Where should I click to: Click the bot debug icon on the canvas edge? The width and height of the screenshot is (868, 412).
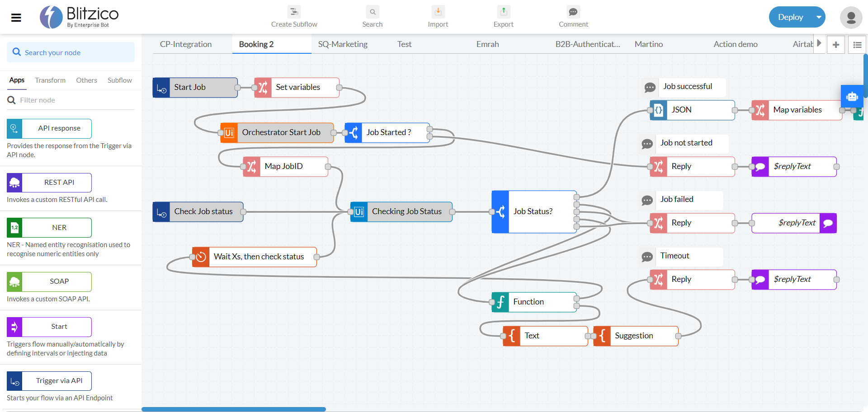pyautogui.click(x=853, y=96)
